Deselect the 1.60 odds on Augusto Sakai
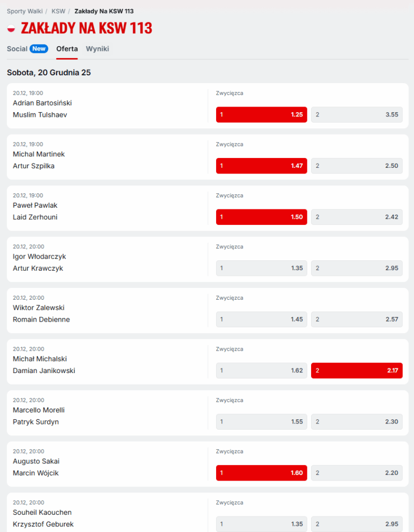Screen dimensions: 414x532 pyautogui.click(x=261, y=473)
